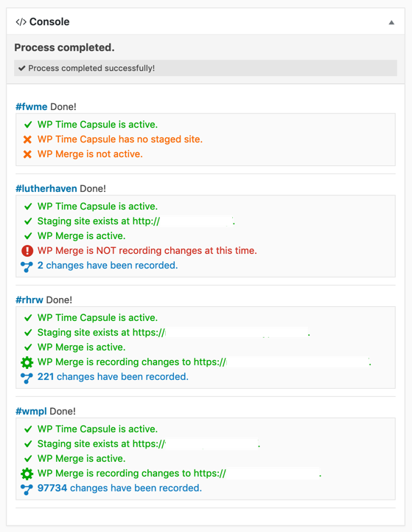This screenshot has height=532, width=412.
Task: Collapse the Console panel arrow
Action: 391,22
